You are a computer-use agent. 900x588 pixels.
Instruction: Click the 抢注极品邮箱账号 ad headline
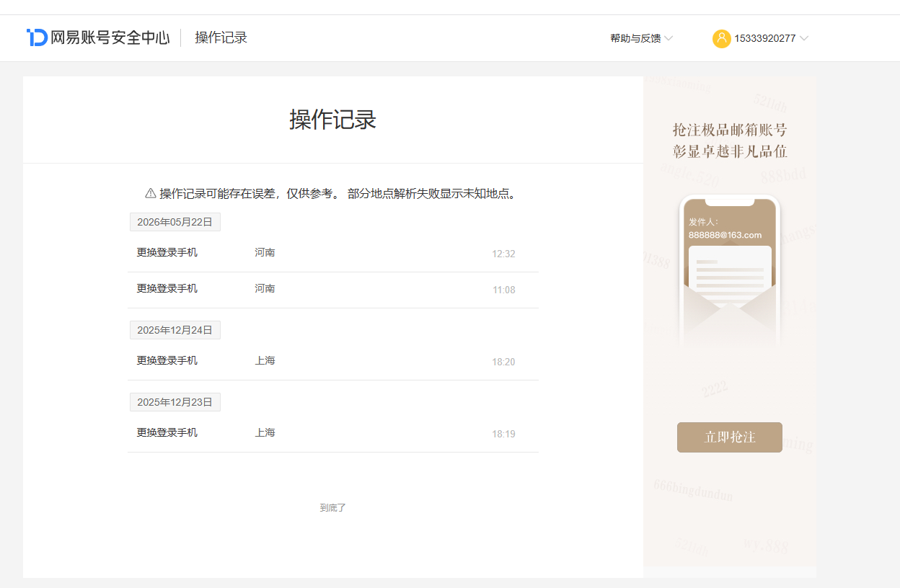pos(730,130)
